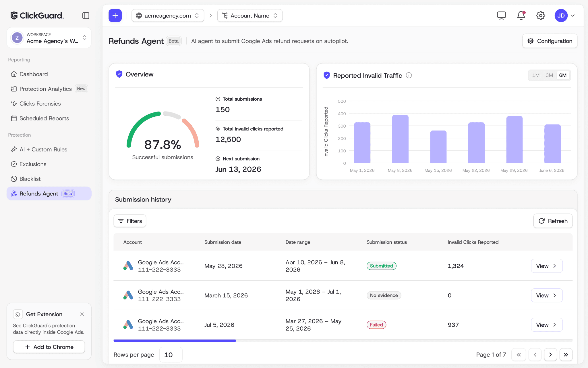
Task: Jump to last page of submissions
Action: pos(566,354)
